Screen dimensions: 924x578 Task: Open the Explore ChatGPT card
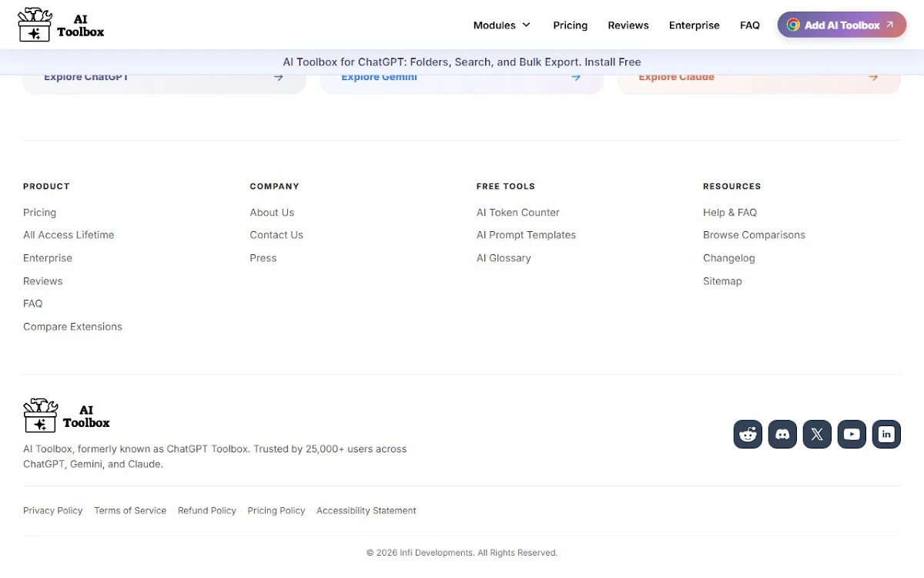tap(165, 83)
